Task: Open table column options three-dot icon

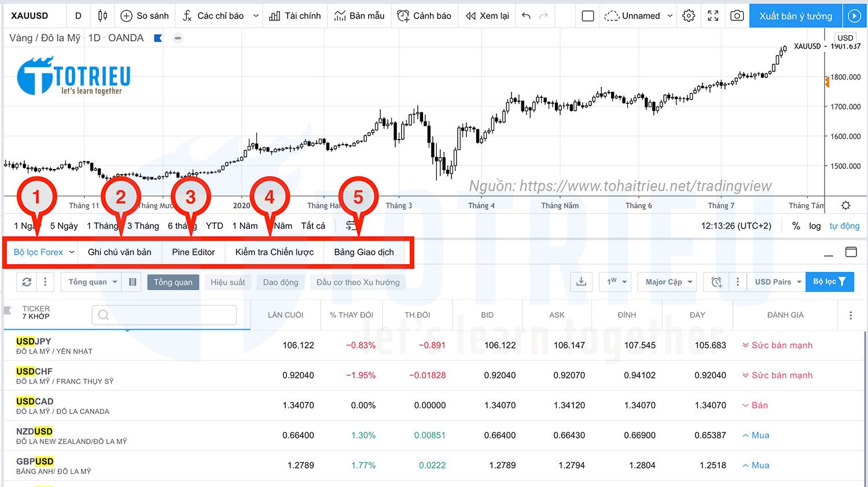Action: pos(851,315)
